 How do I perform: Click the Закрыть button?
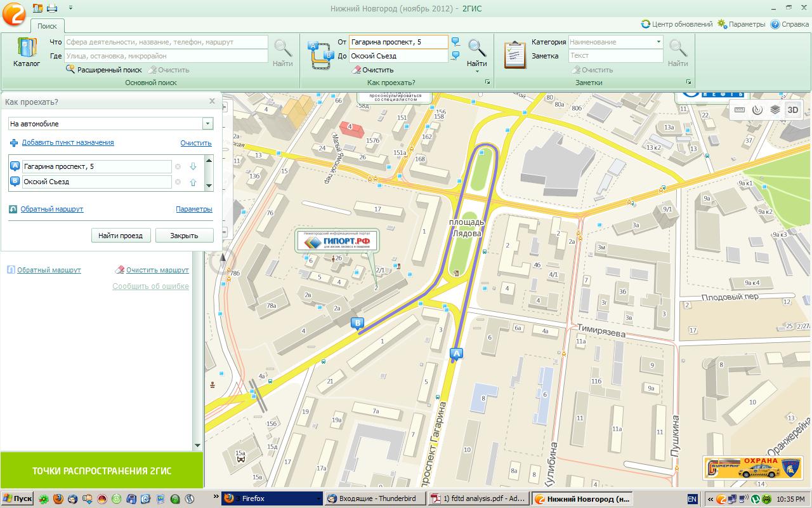pyautogui.click(x=184, y=236)
